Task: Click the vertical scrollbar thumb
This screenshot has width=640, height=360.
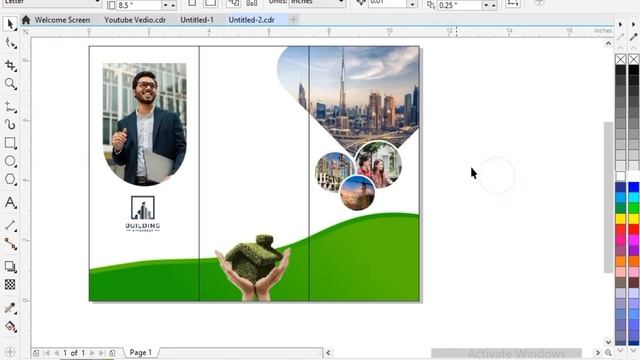Action: point(608,197)
